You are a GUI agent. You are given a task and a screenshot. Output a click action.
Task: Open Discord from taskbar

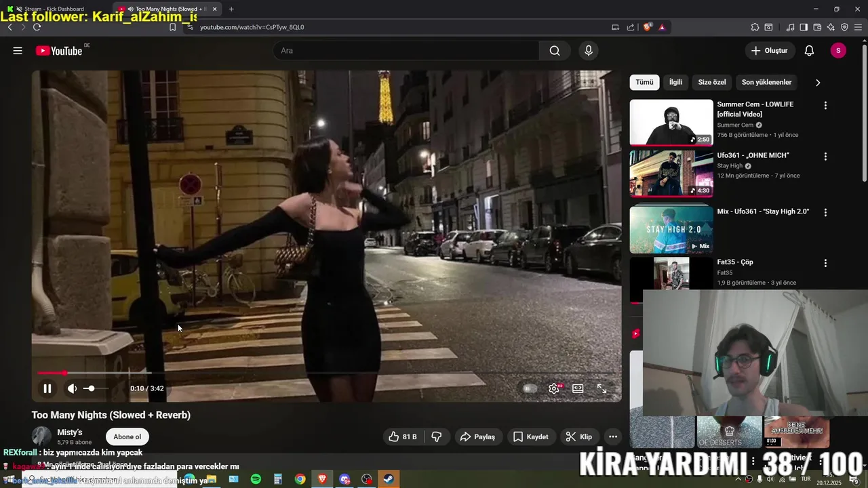point(344,479)
